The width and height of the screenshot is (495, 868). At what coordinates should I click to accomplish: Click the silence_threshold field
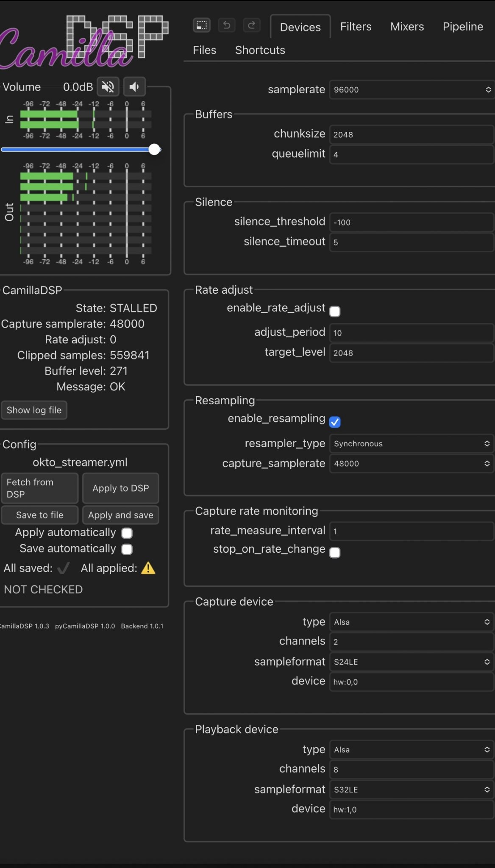pyautogui.click(x=412, y=222)
